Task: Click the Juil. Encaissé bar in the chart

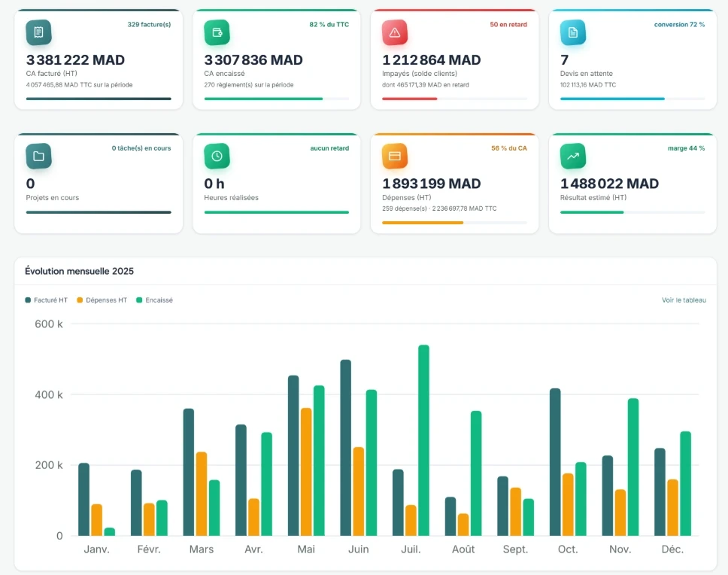Action: tap(423, 440)
